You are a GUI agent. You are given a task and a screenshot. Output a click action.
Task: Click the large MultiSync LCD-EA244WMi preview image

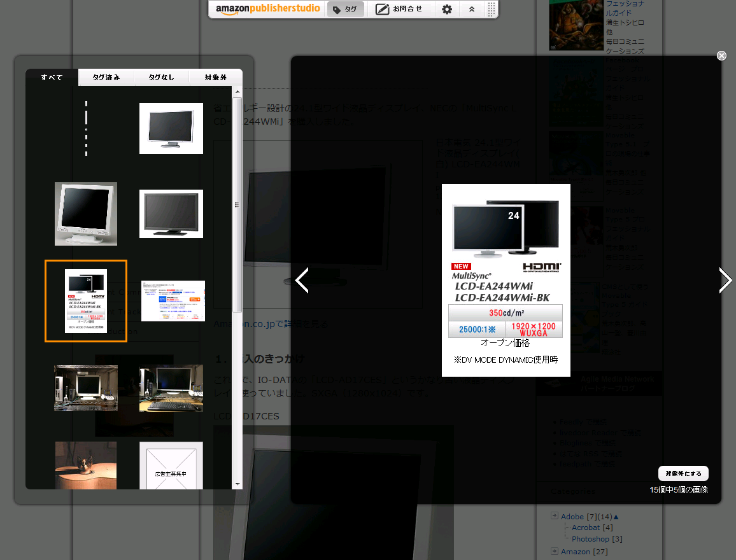pyautogui.click(x=506, y=281)
